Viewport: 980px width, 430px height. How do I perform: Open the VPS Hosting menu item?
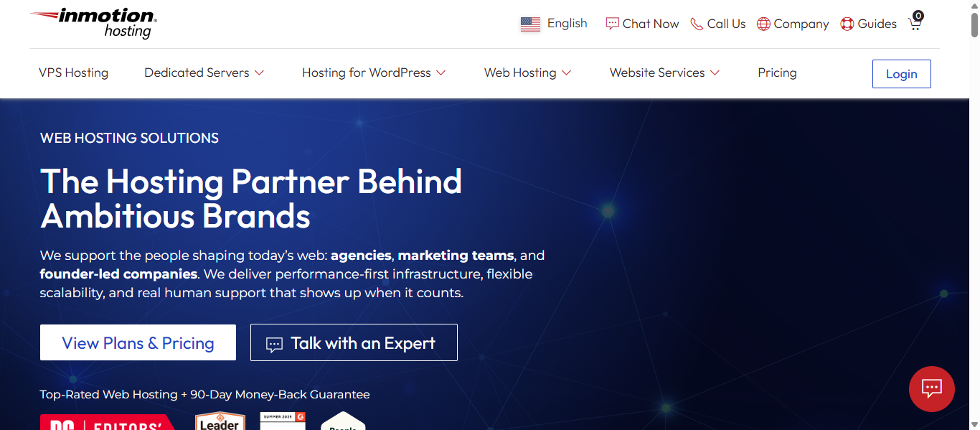click(x=73, y=73)
